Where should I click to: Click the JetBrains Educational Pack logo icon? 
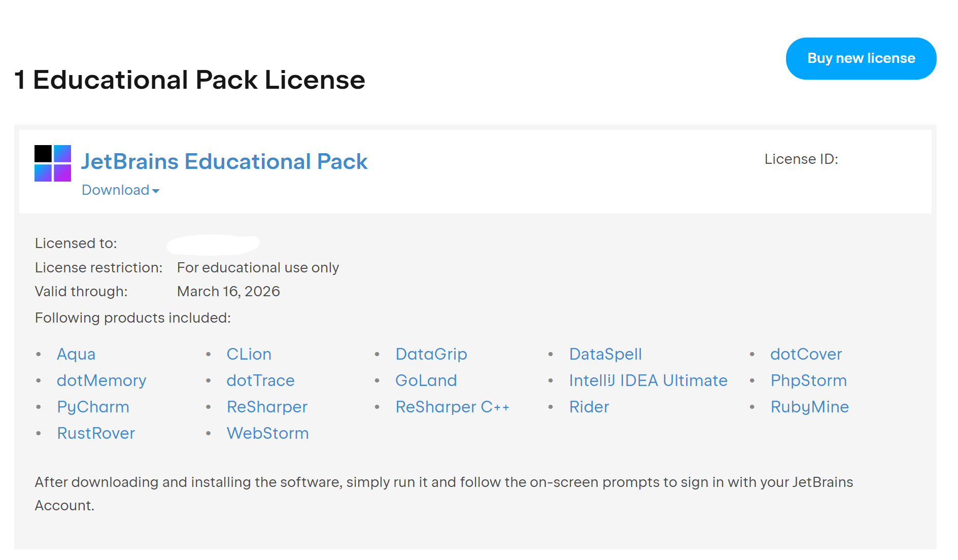pyautogui.click(x=53, y=163)
